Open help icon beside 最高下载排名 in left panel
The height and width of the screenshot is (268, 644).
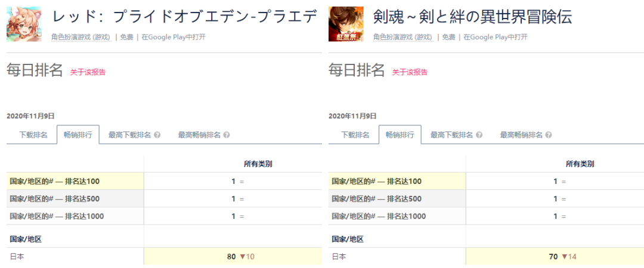(x=157, y=135)
